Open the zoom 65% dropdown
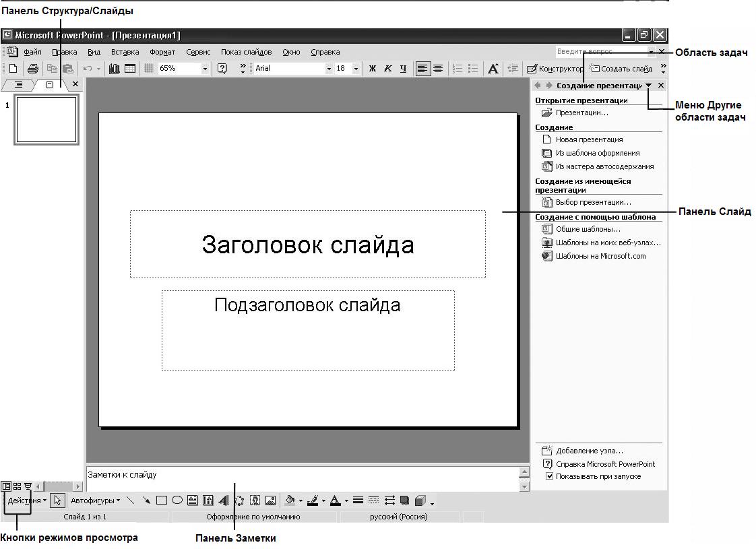 click(205, 69)
